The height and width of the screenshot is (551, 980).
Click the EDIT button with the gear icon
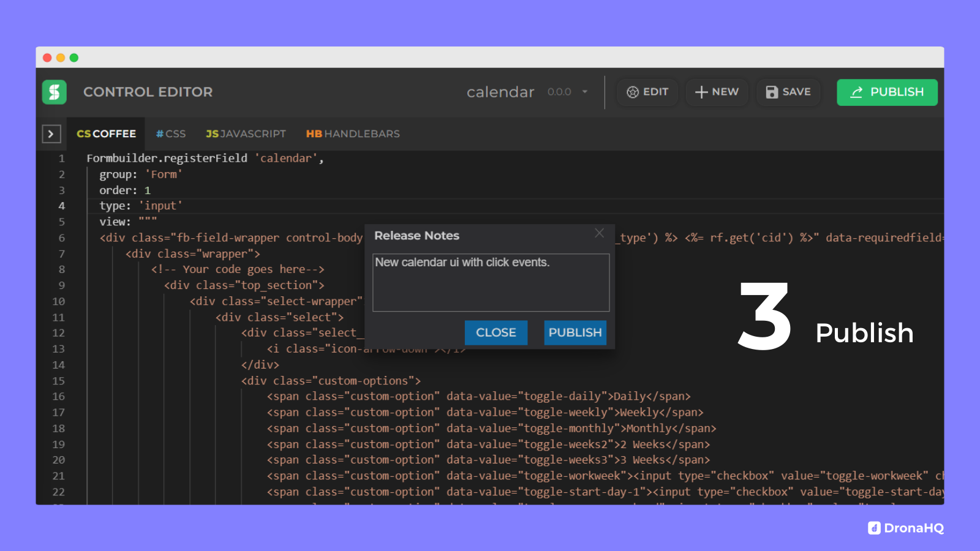click(x=647, y=92)
